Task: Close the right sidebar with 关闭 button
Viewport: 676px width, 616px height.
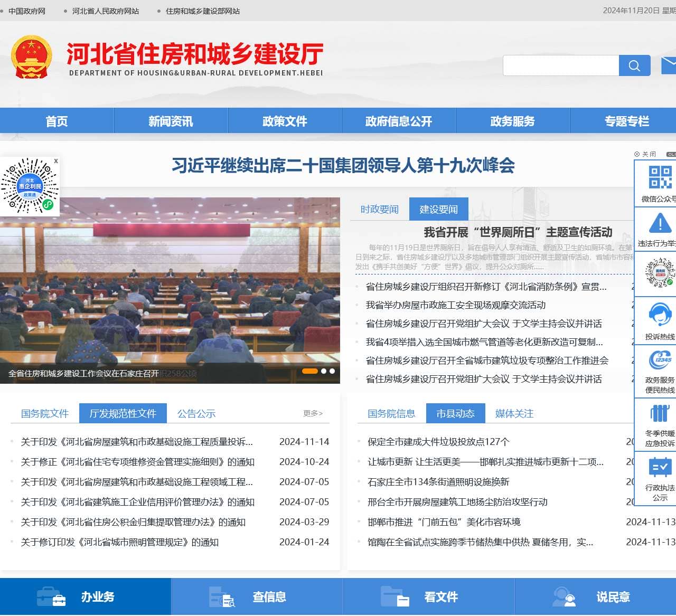Action: point(645,154)
